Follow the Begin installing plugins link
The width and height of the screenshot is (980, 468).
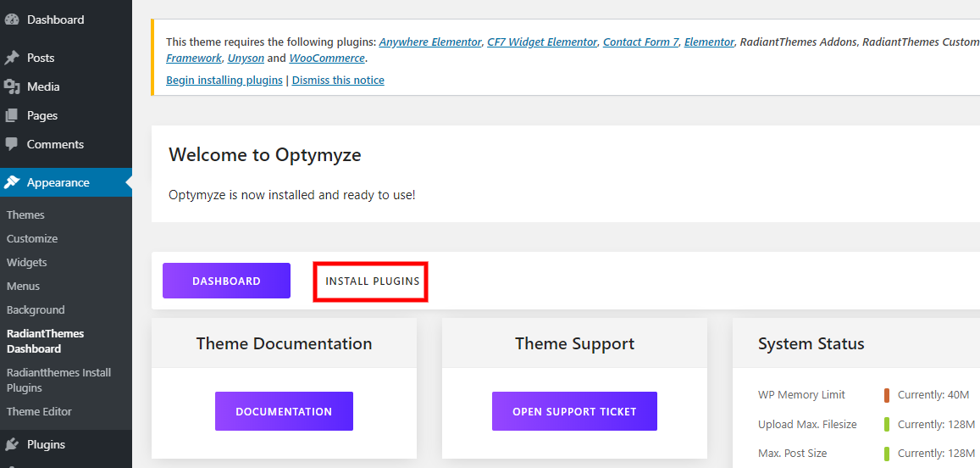click(x=224, y=80)
